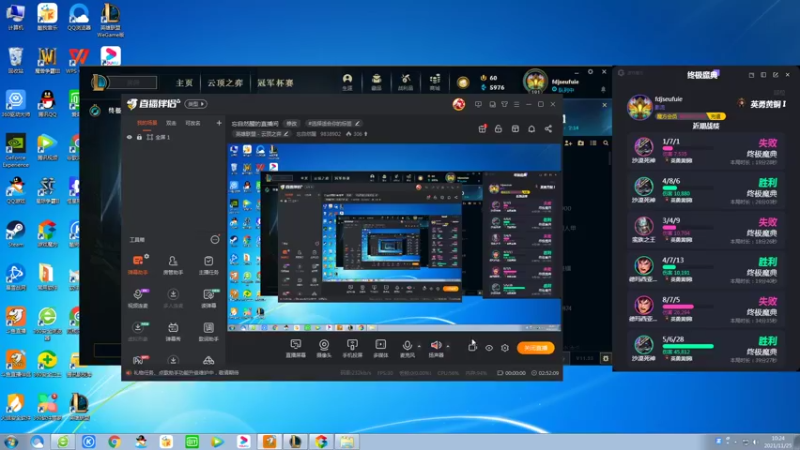The height and width of the screenshot is (450, 800).
Task: Switch to the 我的场景 tab
Action: pyautogui.click(x=147, y=123)
